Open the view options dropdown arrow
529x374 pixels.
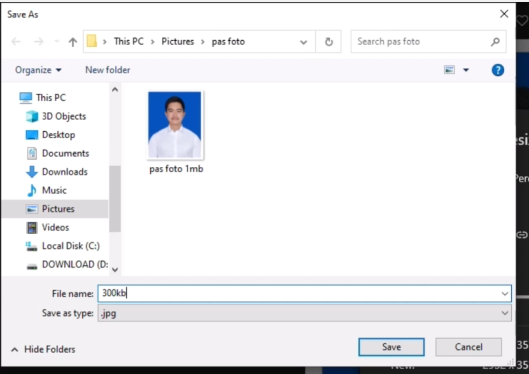466,70
